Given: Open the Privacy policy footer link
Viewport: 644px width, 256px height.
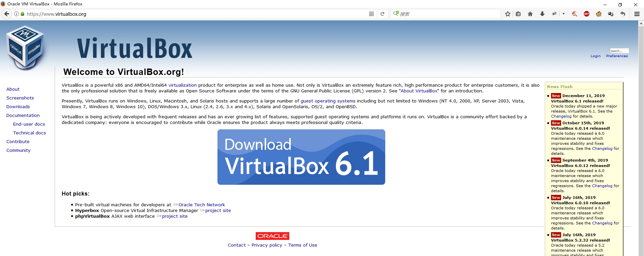Looking at the screenshot, I should pos(267,245).
